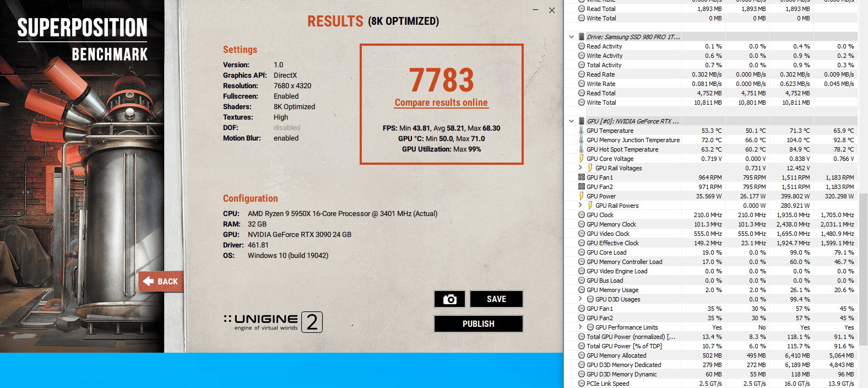Expand the GPU Performance Limits row
868x388 pixels.
581,327
